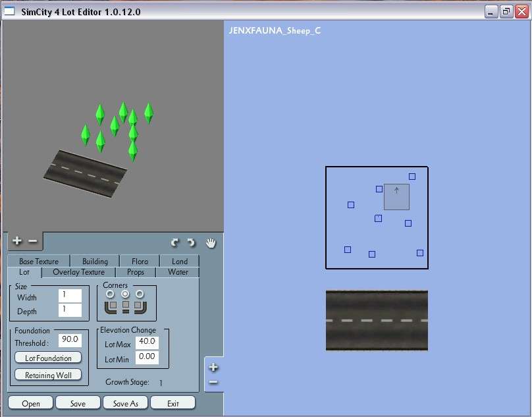Choose the right corner lot icon
Image resolution: width=532 pixels, height=417 pixels.
pyautogui.click(x=140, y=306)
